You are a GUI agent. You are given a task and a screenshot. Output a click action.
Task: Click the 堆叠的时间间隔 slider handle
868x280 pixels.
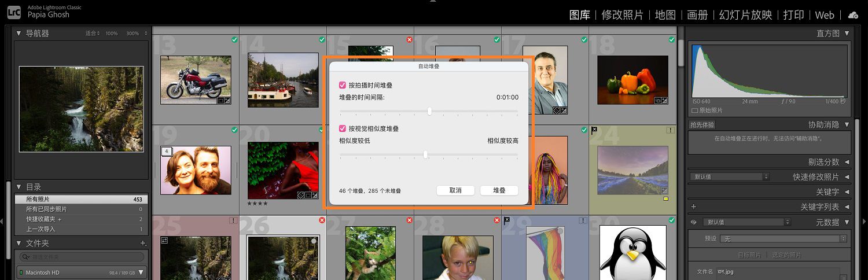429,111
